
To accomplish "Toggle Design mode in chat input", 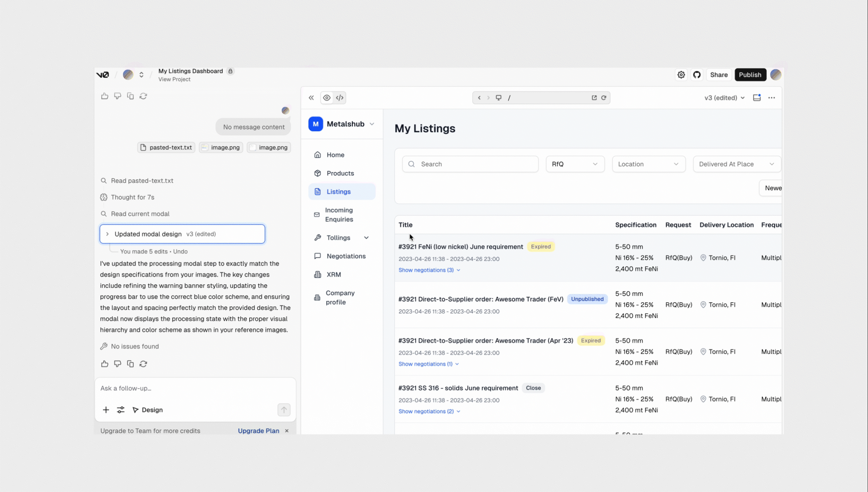I will 148,409.
